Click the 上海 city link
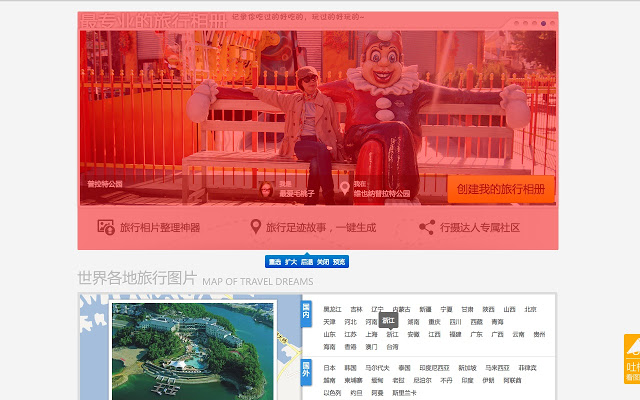The height and width of the screenshot is (400, 640). coord(371,334)
